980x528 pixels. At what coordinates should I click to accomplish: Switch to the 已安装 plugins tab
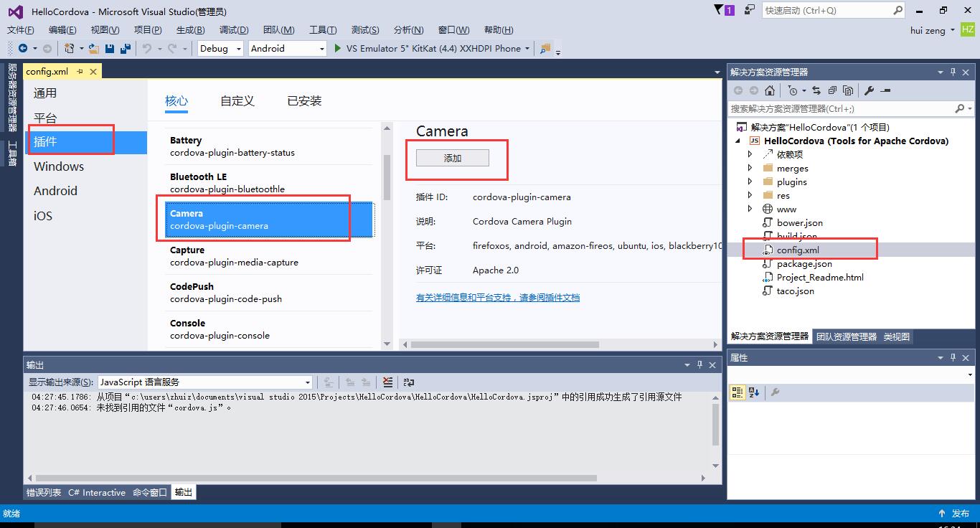click(x=304, y=101)
